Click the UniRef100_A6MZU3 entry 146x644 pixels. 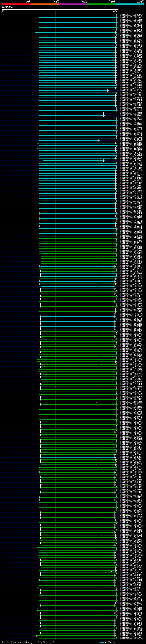131,50
